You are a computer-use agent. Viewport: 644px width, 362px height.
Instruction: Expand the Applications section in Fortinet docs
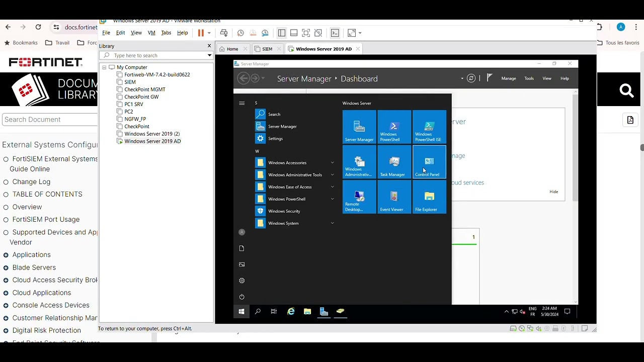pyautogui.click(x=6, y=255)
